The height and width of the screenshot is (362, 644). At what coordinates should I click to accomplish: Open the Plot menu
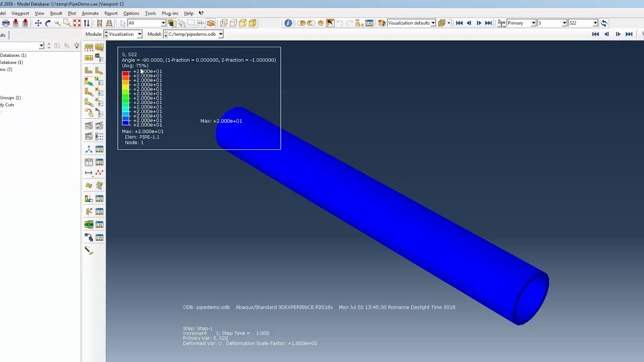click(72, 13)
